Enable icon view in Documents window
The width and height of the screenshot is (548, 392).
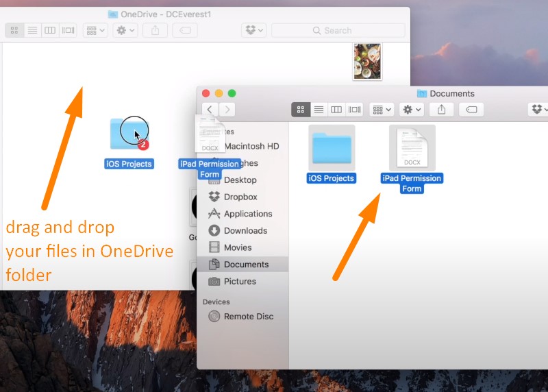pyautogui.click(x=301, y=110)
